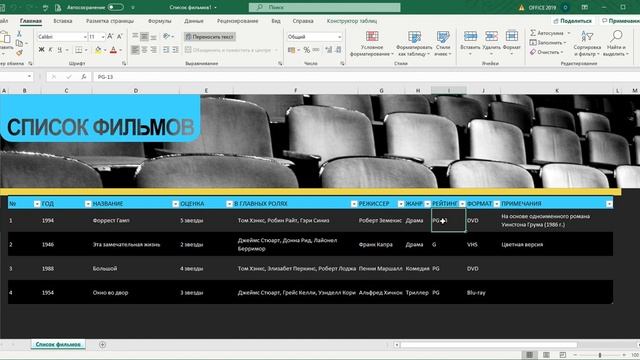The height and width of the screenshot is (360, 640).
Task: Increase the font size
Action: [x=110, y=37]
